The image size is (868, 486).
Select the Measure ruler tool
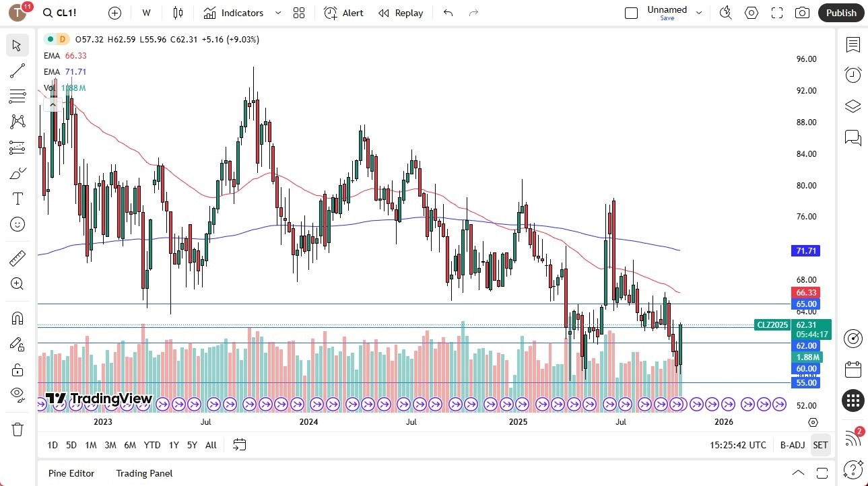(18, 257)
